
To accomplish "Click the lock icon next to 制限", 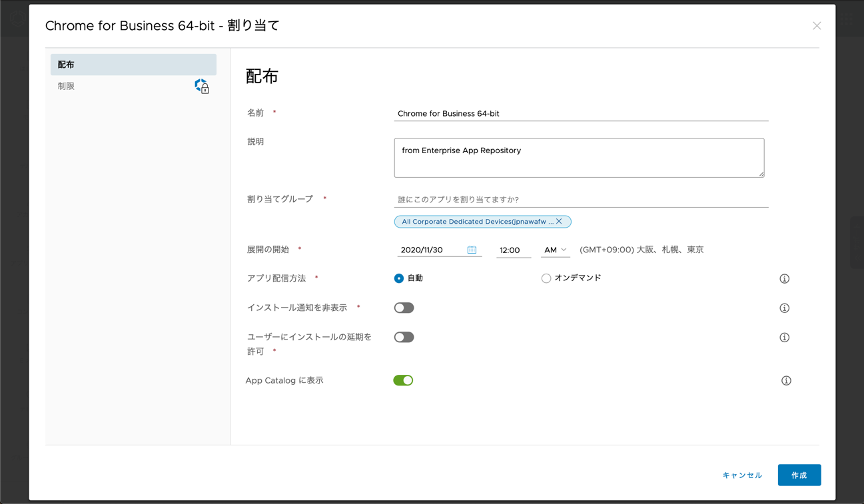I will pos(202,86).
